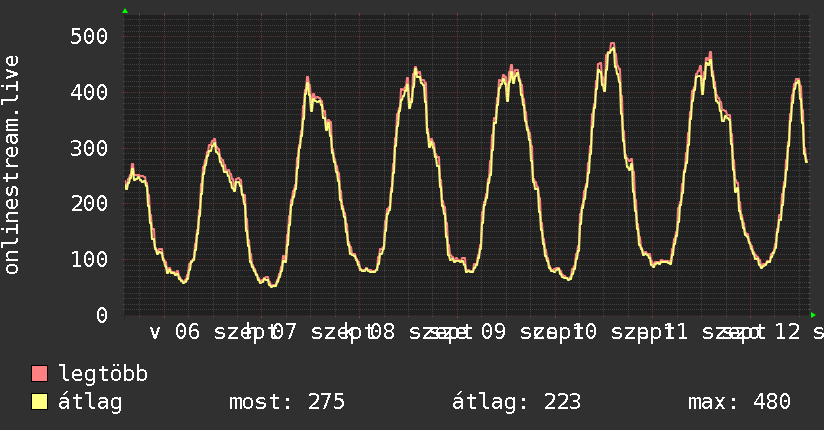
Task: Click the átlag legend label beside yellow swatch
Action: click(90, 402)
